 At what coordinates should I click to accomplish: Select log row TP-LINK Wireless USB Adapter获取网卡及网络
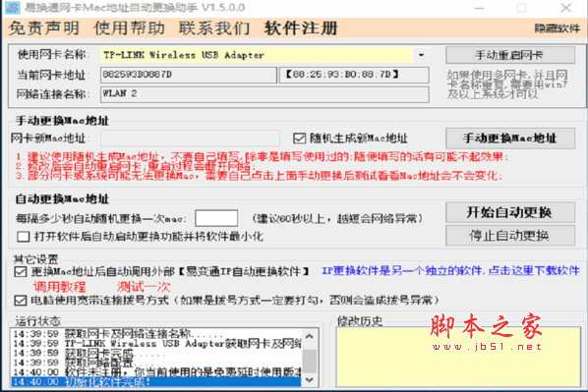156,343
